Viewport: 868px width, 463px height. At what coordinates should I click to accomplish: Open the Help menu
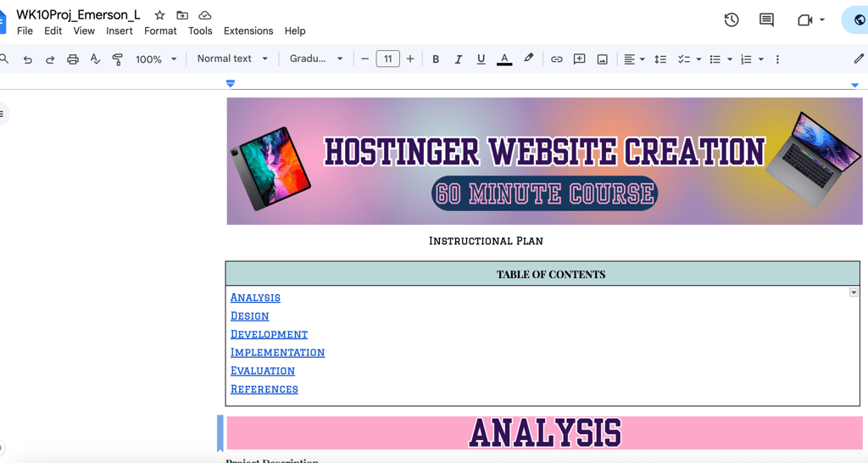(x=295, y=31)
